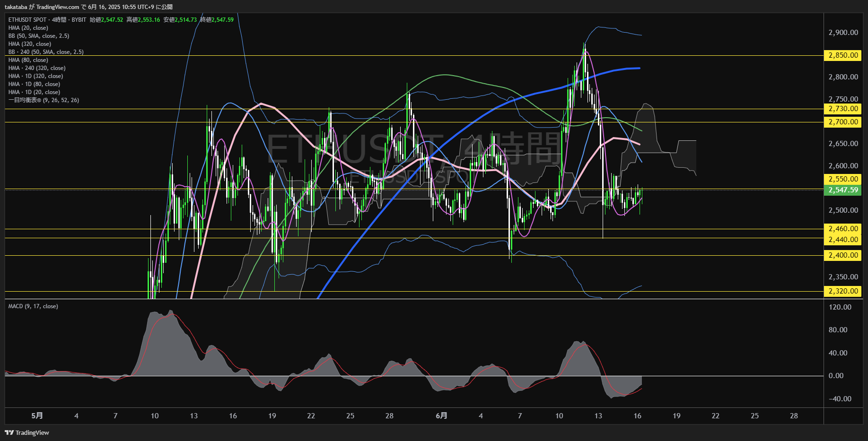Click the 2,500.00 price axis value
This screenshot has height=441, width=868.
pyautogui.click(x=843, y=210)
